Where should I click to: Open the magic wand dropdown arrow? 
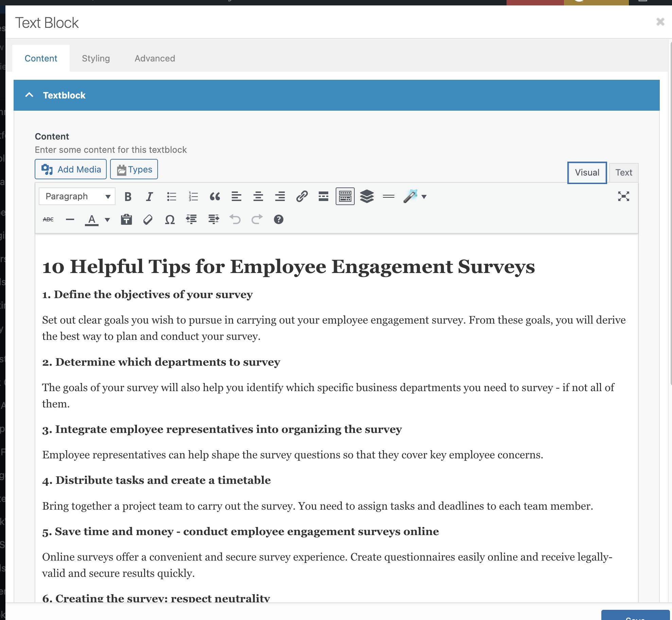click(x=424, y=197)
